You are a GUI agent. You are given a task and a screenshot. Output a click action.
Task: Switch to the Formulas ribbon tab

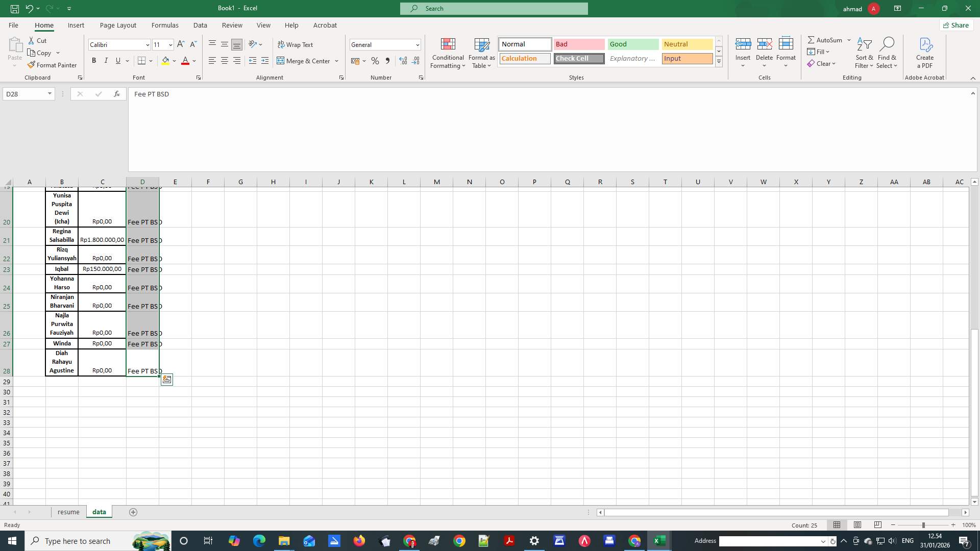click(x=165, y=25)
